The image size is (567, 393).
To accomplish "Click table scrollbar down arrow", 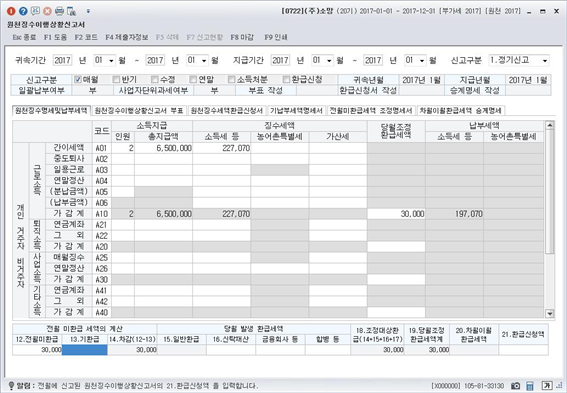I will tap(549, 313).
